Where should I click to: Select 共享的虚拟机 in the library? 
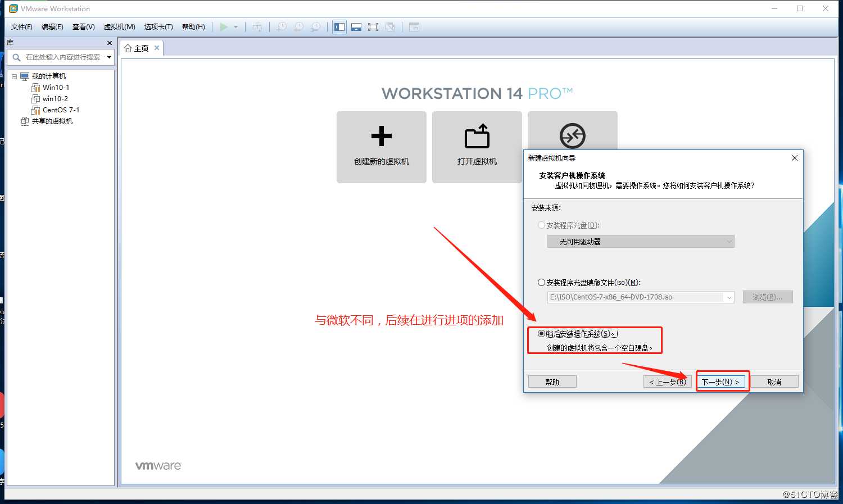click(x=52, y=121)
